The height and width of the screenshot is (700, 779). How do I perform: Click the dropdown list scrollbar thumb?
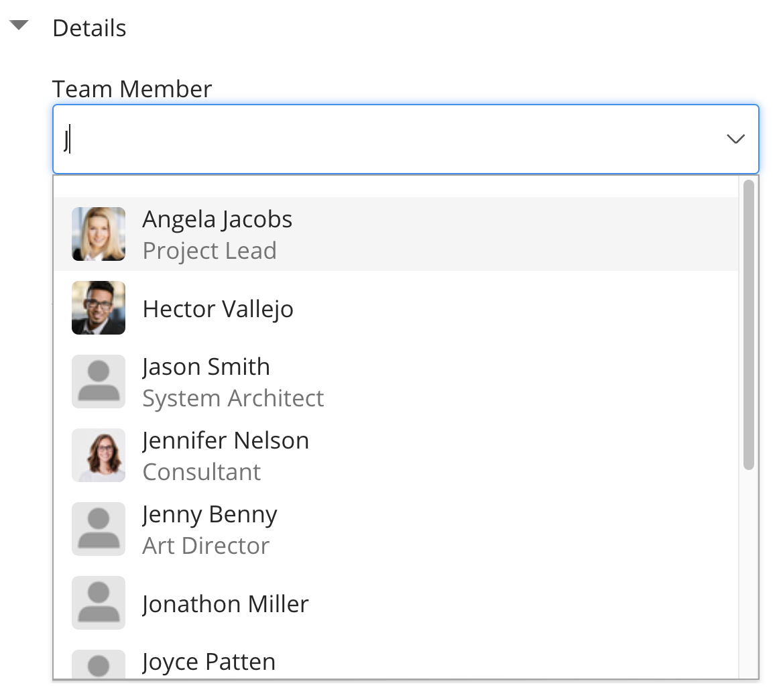click(x=749, y=325)
